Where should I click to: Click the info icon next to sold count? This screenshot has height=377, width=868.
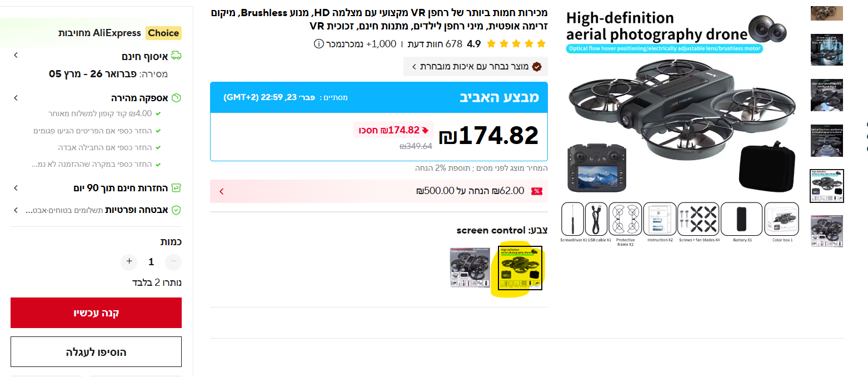pos(318,44)
